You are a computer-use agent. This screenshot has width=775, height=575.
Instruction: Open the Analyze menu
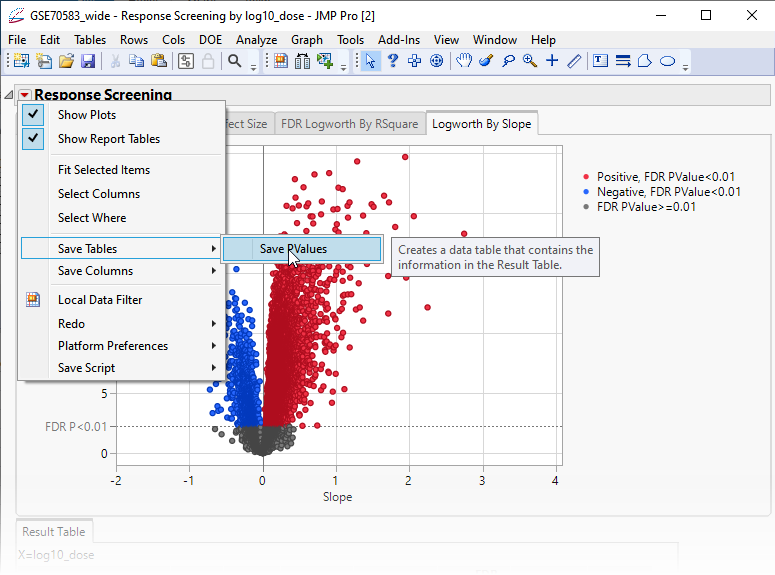pos(256,40)
